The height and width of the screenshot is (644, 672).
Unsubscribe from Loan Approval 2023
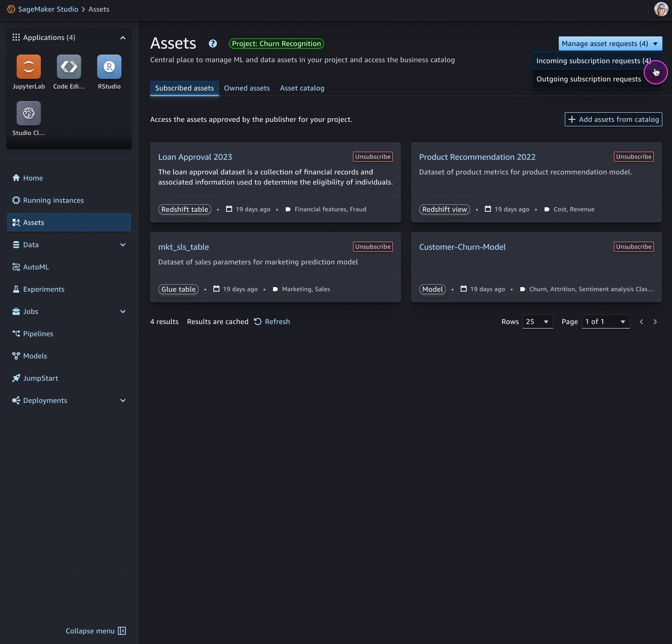click(373, 157)
